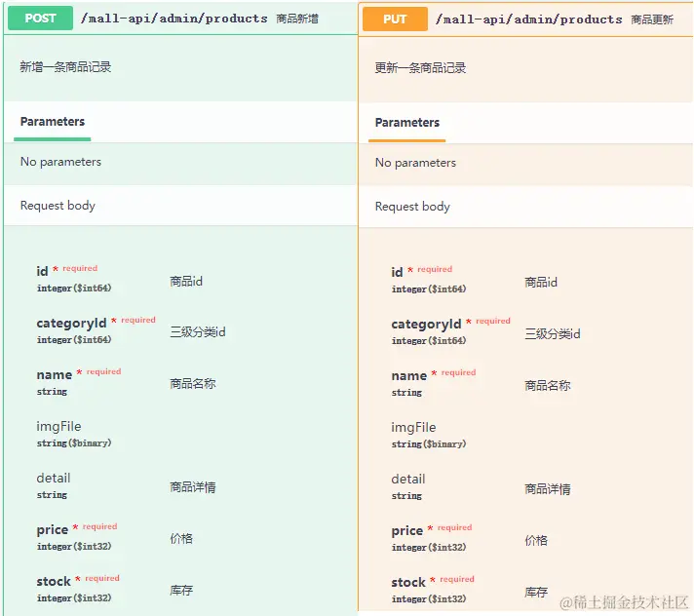694x616 pixels.
Task: Click the categoryId field in POST panel
Action: 71,323
